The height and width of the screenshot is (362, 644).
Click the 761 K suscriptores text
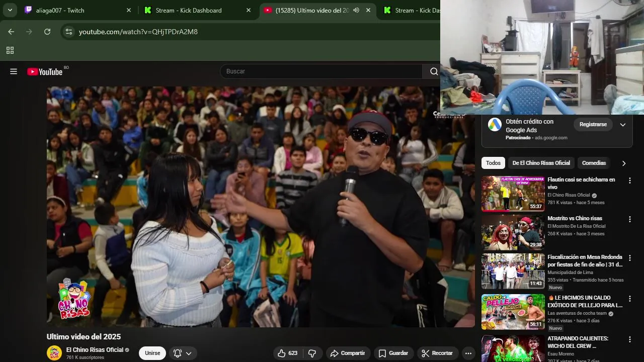[85, 357]
